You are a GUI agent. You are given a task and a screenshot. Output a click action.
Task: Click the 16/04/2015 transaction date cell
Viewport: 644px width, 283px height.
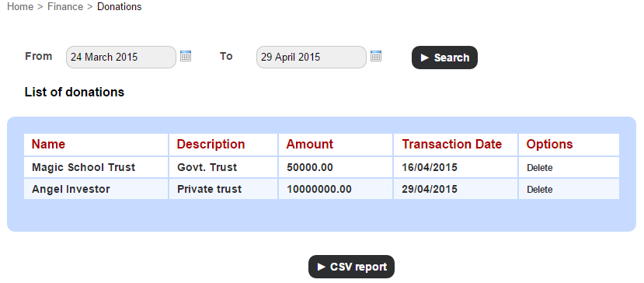coord(455,167)
